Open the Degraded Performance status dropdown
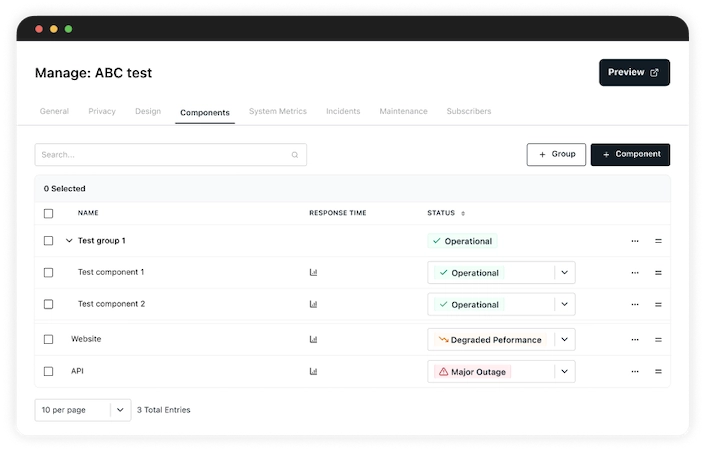705x451 pixels. click(x=565, y=339)
